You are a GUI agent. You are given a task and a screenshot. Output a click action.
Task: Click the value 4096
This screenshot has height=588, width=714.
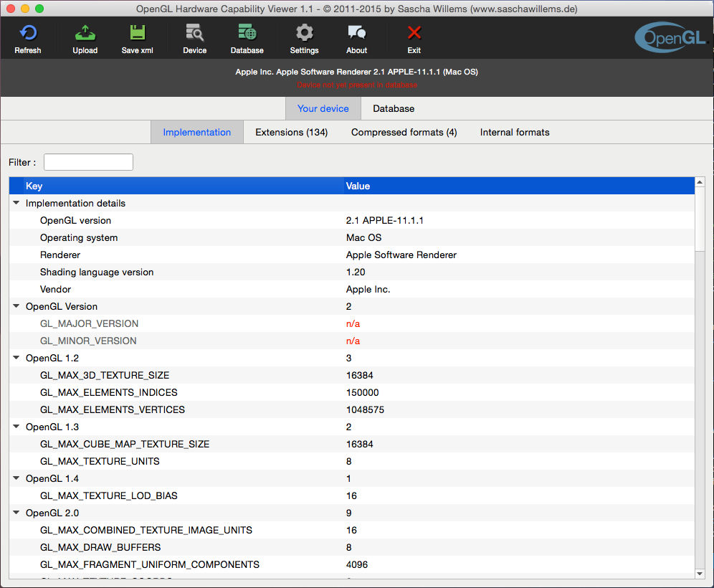click(x=357, y=565)
